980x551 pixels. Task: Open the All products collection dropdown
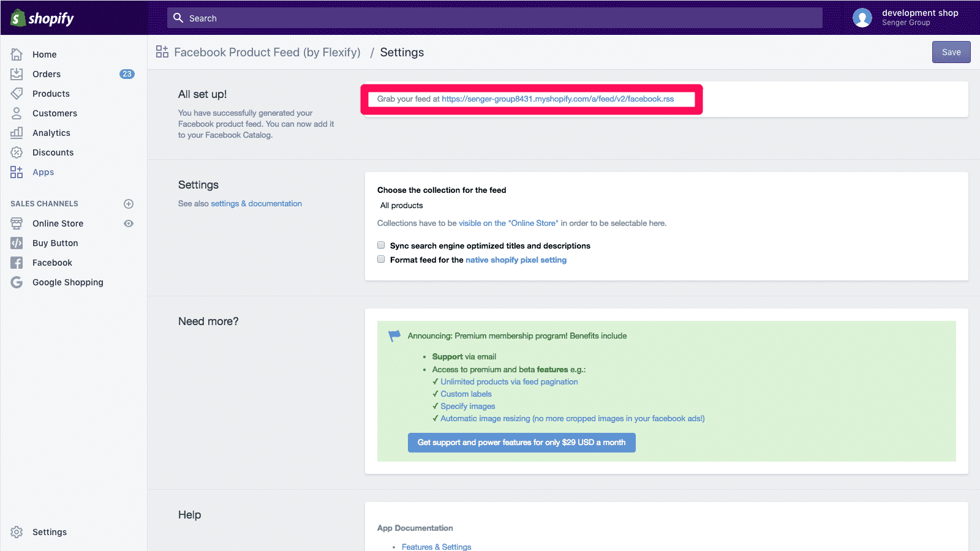pos(402,206)
